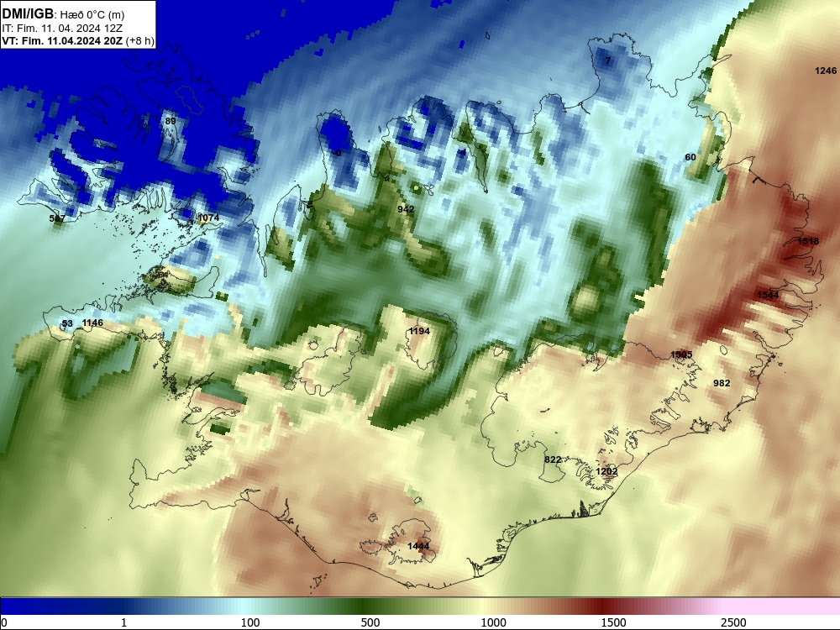Viewport: 840px width, 630px height.
Task: Click the color scale tick label 500
Action: [x=370, y=622]
